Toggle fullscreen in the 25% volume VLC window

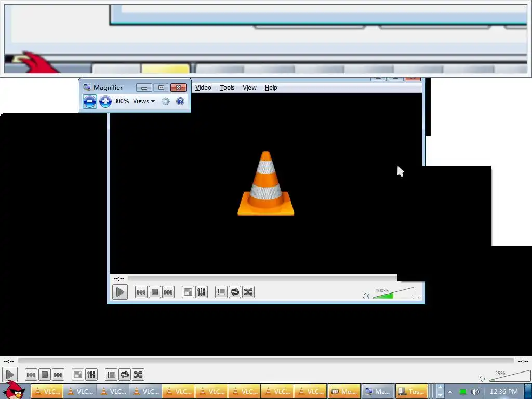click(x=78, y=375)
